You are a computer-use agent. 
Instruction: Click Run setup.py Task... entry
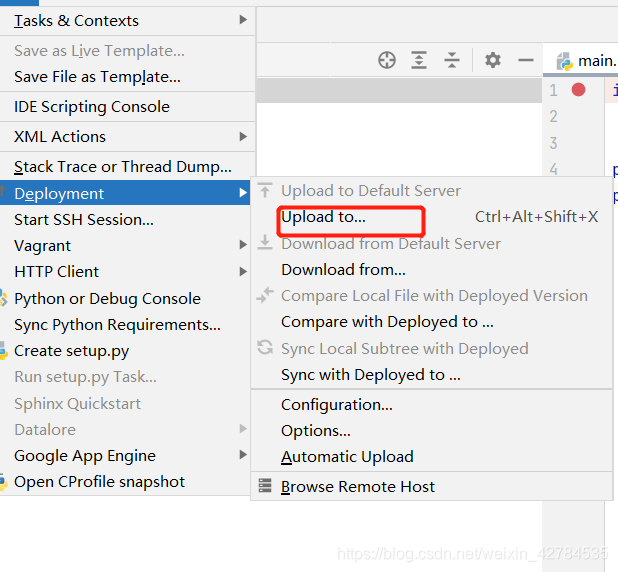point(125,377)
